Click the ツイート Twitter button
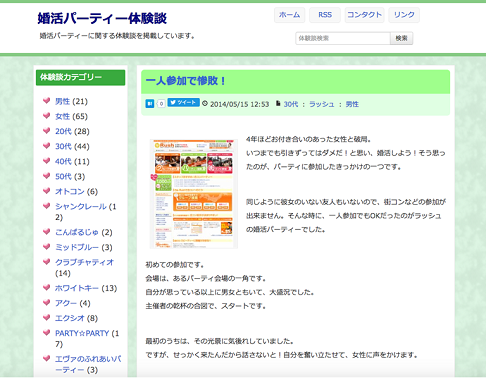 pos(183,102)
